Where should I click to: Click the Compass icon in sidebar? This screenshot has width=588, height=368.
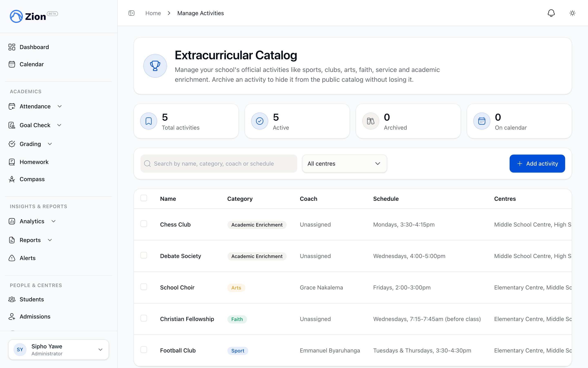(12, 179)
